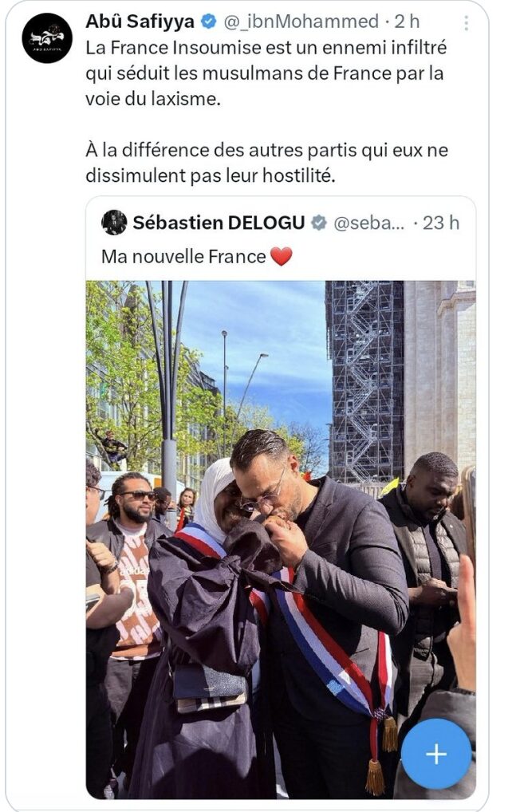Screen dimensions: 512x812
Task: Click the 2 h timestamp
Action: [x=407, y=22]
